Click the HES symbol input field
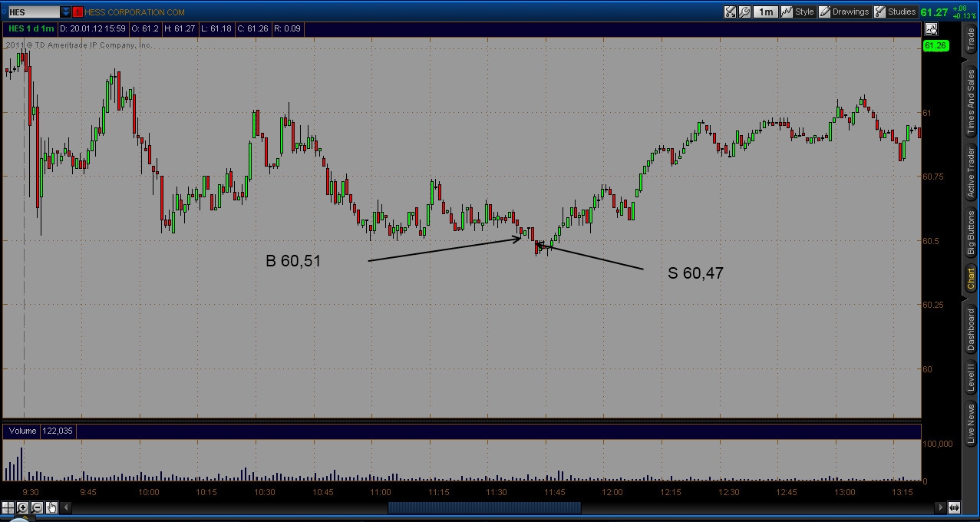980x522 pixels. (33, 12)
